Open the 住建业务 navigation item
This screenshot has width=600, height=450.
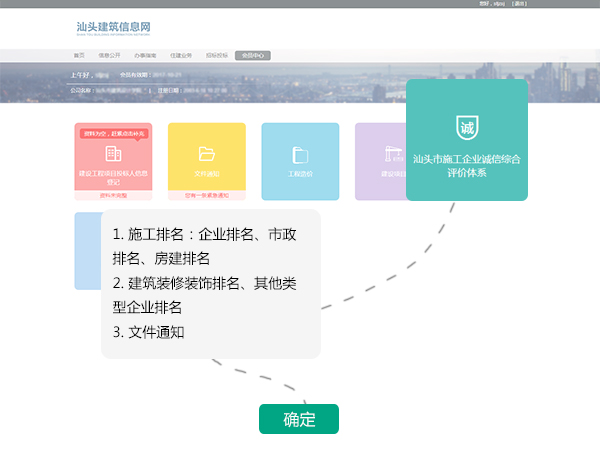pyautogui.click(x=181, y=55)
